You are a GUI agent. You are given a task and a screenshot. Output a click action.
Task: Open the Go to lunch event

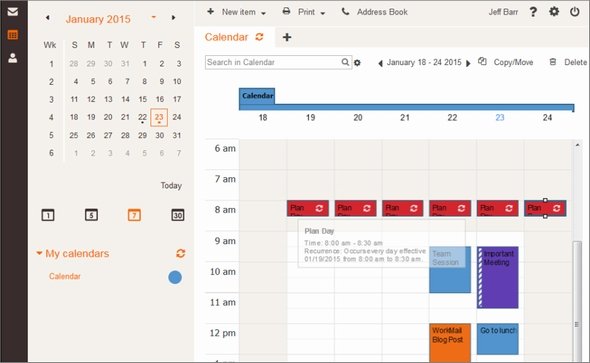tap(497, 339)
